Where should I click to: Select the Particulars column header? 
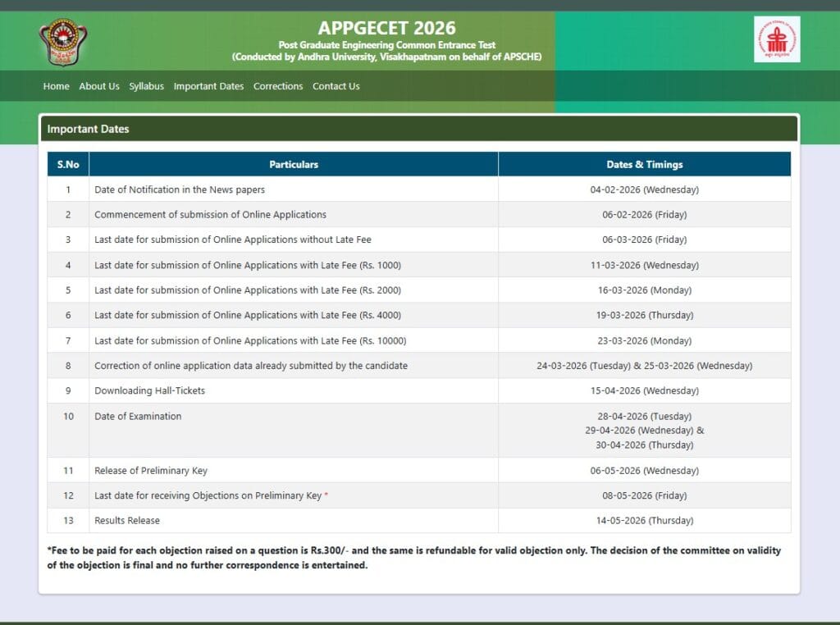click(294, 164)
